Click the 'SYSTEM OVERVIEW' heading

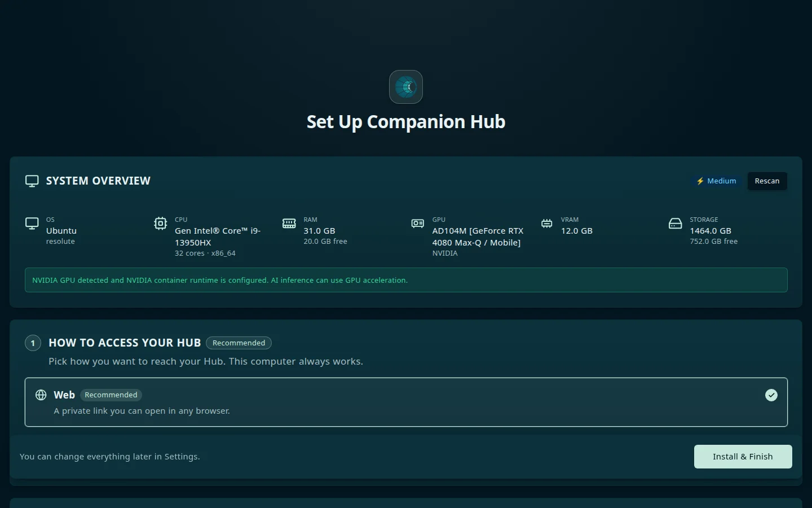point(98,181)
